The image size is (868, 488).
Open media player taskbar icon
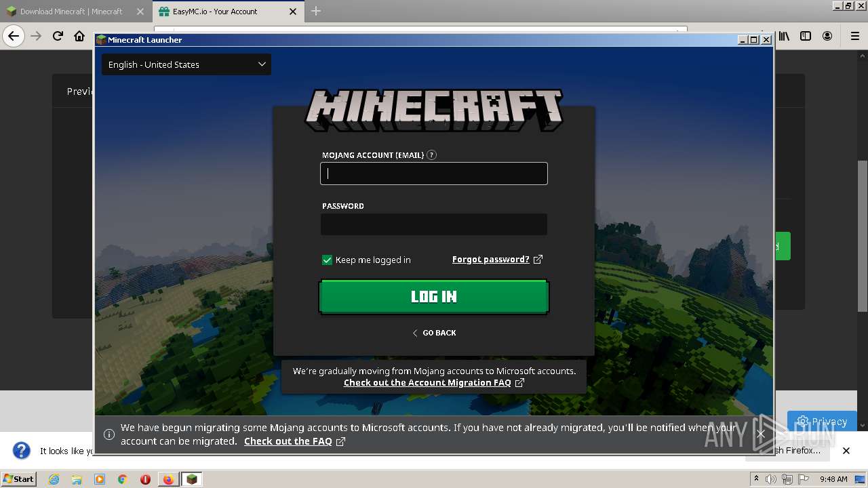coord(100,479)
